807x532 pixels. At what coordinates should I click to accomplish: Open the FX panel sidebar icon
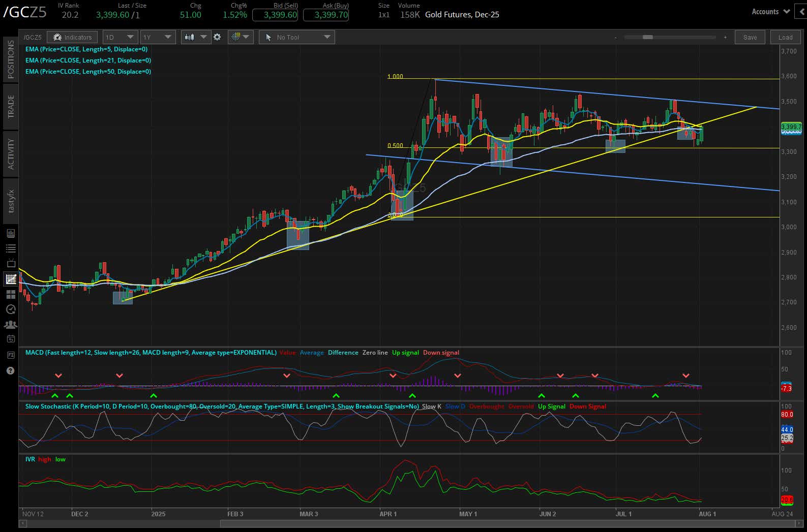point(11,355)
